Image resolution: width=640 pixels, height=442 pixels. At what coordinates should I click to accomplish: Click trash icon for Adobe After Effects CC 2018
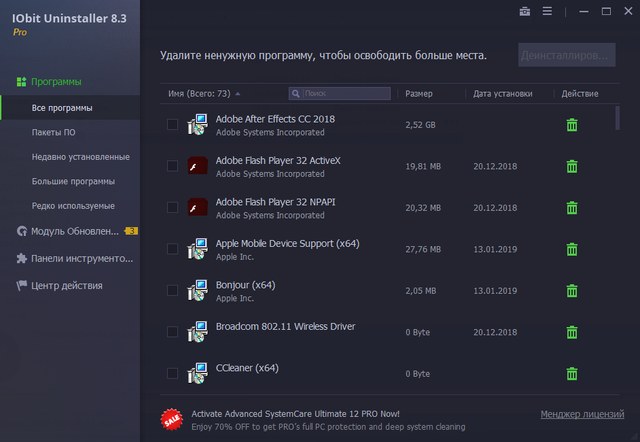572,125
